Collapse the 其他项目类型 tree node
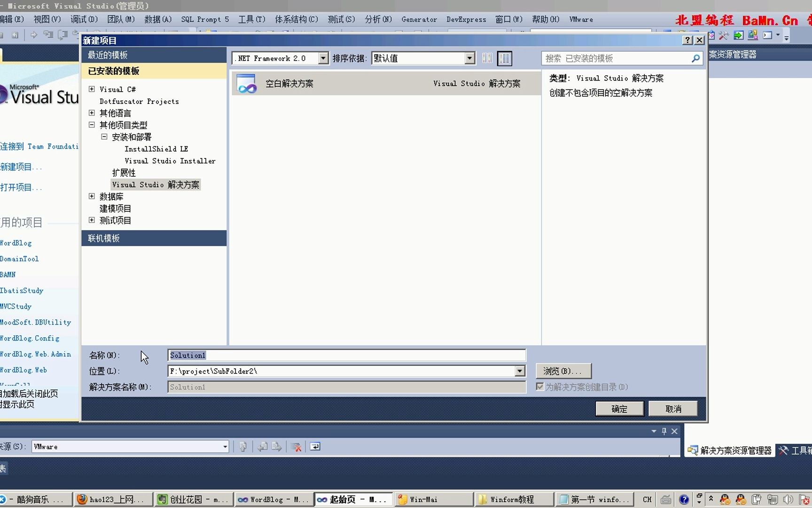The height and width of the screenshot is (508, 812). coord(92,125)
